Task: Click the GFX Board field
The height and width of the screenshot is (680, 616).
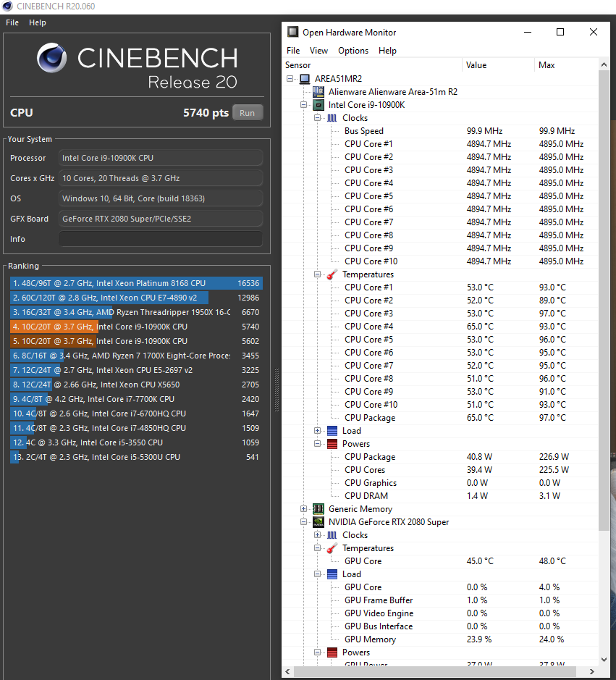Action: (161, 219)
